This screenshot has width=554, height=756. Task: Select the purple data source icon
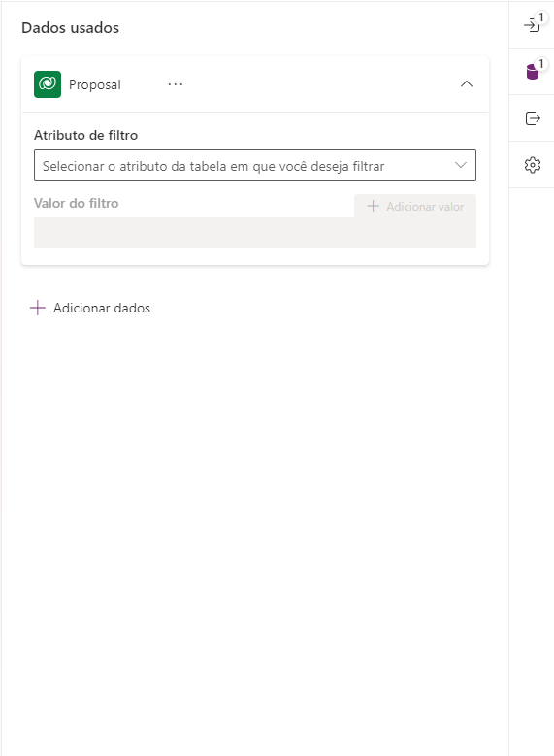point(532,72)
